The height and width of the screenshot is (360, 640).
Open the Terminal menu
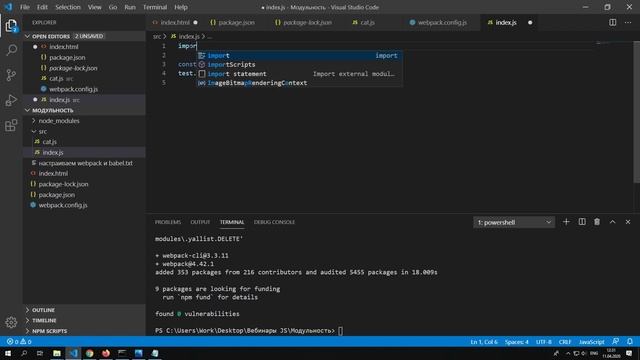(155, 7)
